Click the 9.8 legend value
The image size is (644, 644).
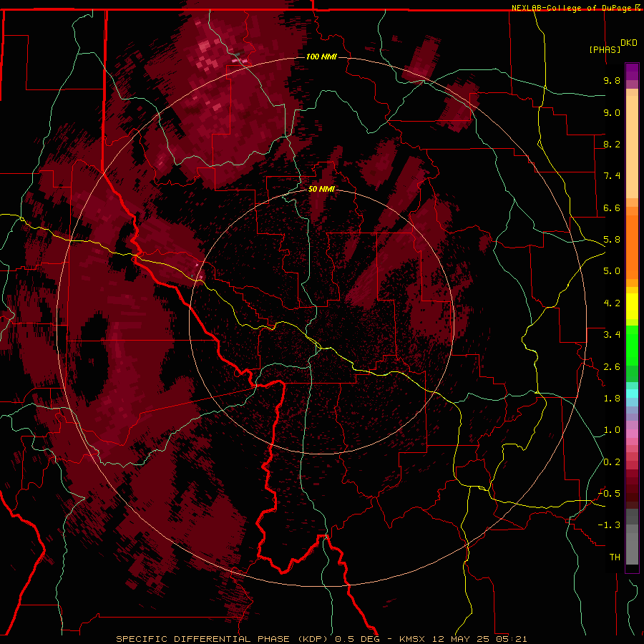click(x=612, y=80)
